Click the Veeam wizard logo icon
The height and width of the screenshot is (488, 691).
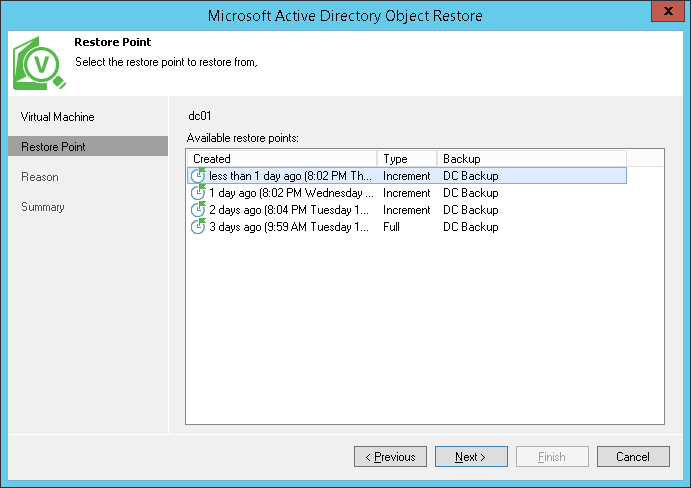[39, 65]
